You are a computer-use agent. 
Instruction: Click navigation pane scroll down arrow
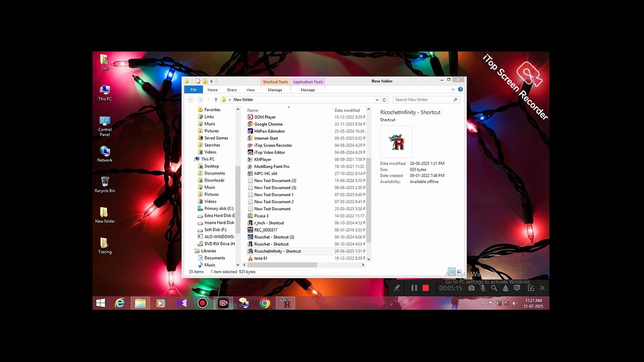238,265
